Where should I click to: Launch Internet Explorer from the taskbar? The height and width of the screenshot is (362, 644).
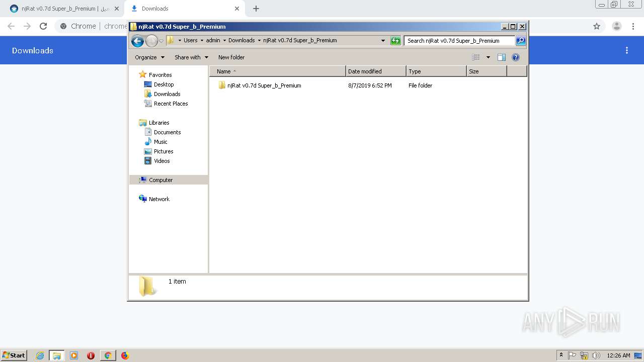[x=40, y=355]
